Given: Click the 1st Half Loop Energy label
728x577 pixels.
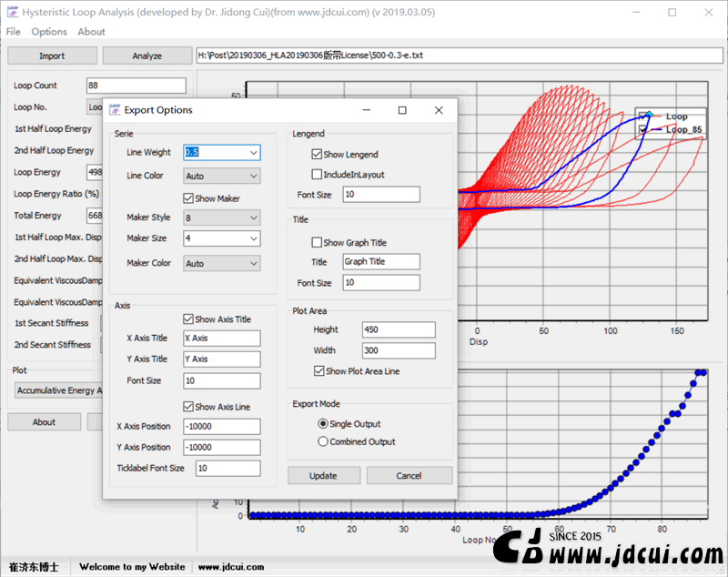Looking at the screenshot, I should (53, 128).
